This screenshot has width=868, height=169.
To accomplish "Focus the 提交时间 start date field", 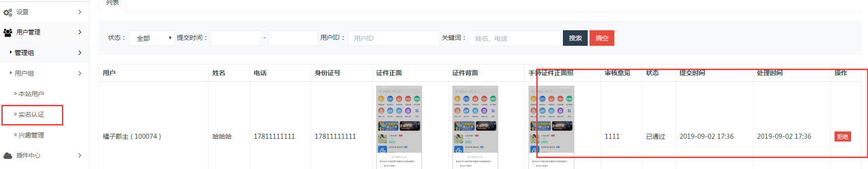I will point(236,38).
